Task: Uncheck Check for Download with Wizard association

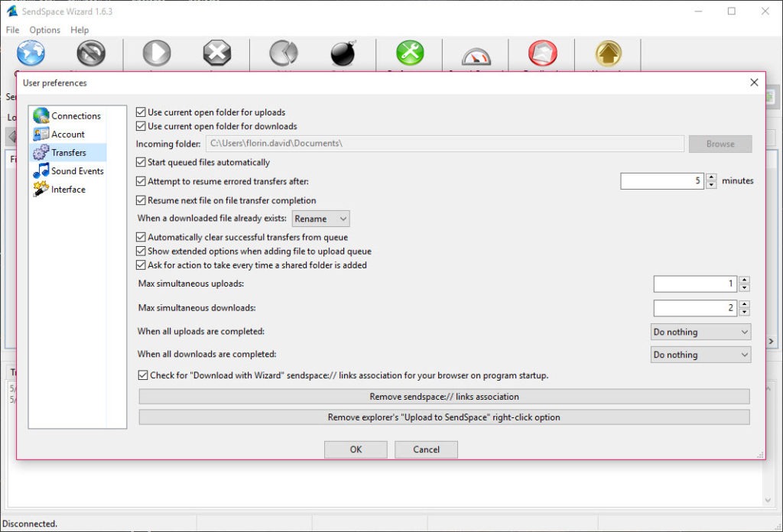Action: point(143,375)
